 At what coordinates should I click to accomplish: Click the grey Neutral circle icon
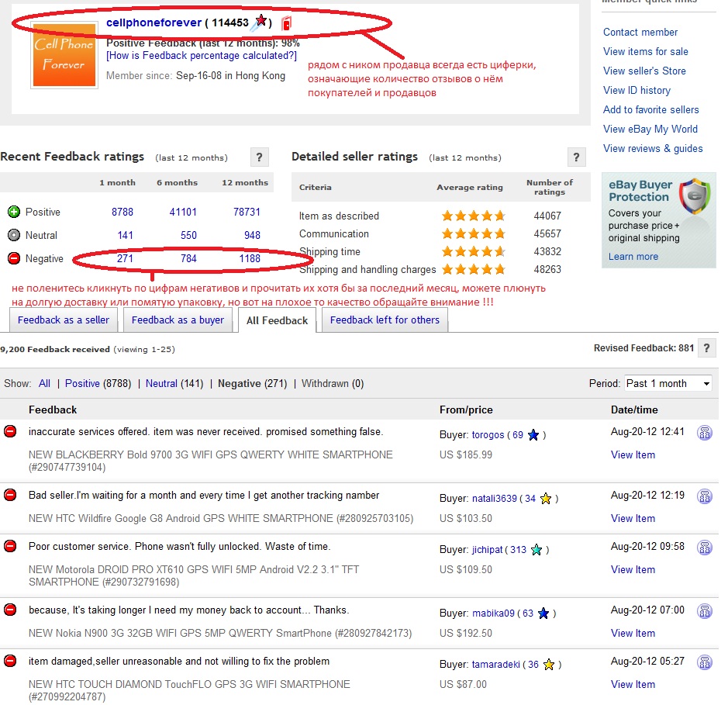[14, 236]
